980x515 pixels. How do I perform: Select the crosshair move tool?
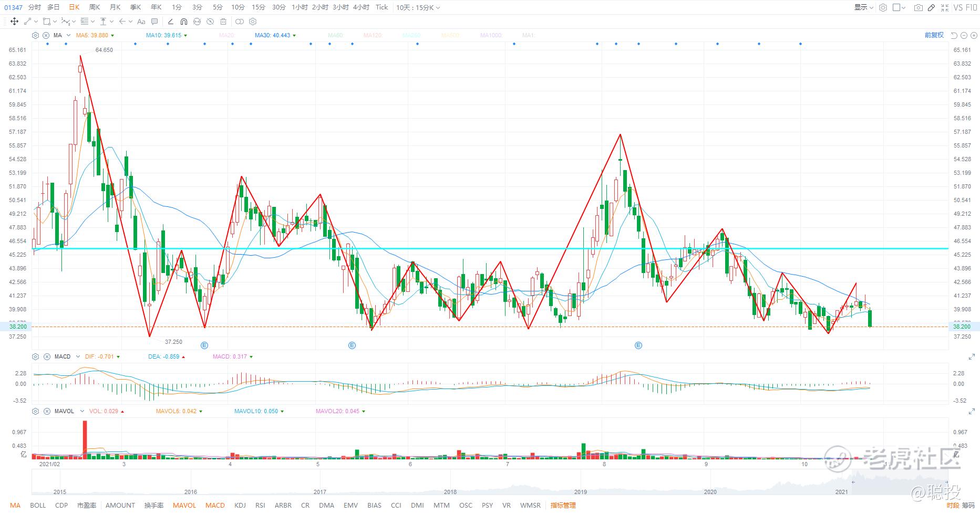point(14,22)
